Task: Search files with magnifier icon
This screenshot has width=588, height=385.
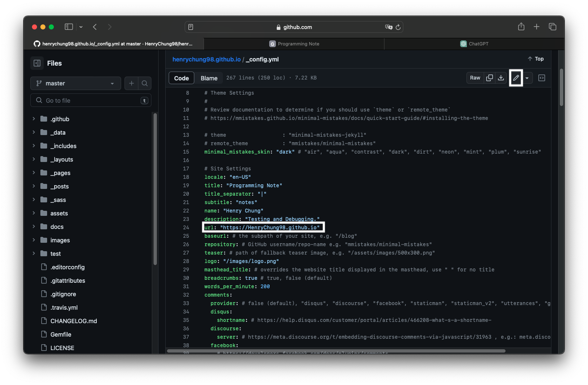Action: click(145, 83)
